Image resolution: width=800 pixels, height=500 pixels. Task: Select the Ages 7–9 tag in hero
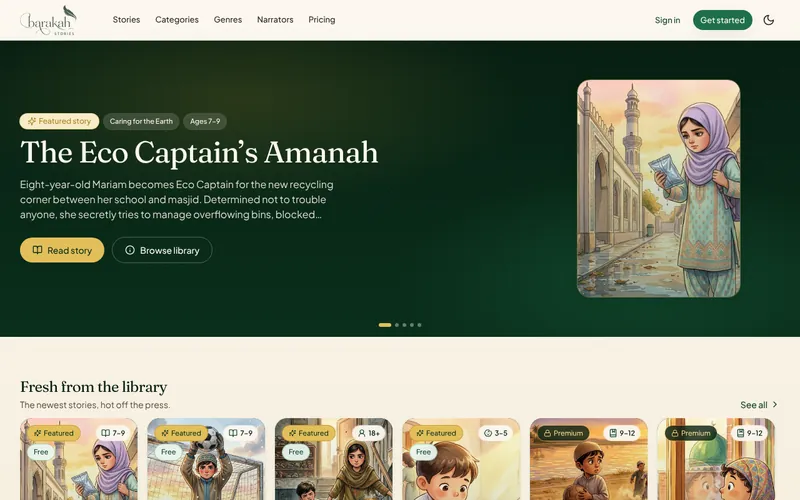pyautogui.click(x=205, y=121)
